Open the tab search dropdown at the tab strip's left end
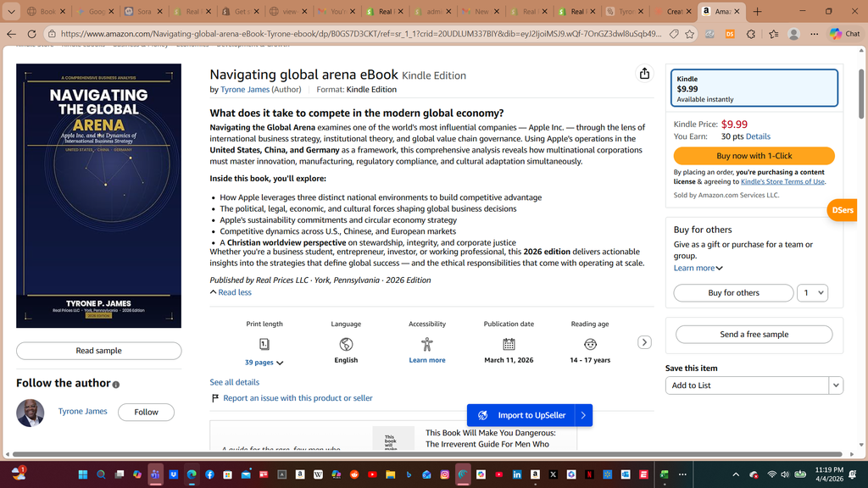868x488 pixels. click(x=11, y=11)
